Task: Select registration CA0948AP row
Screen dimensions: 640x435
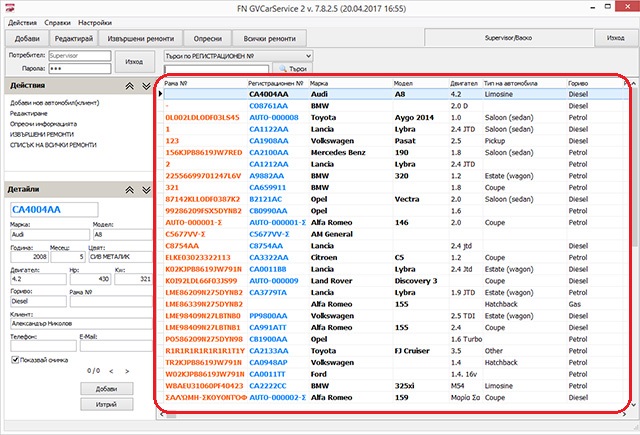Action: pyautogui.click(x=396, y=362)
